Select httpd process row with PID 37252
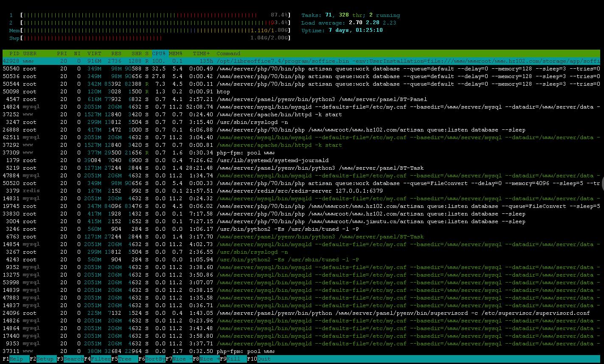This screenshot has height=364, width=604. tap(301, 115)
